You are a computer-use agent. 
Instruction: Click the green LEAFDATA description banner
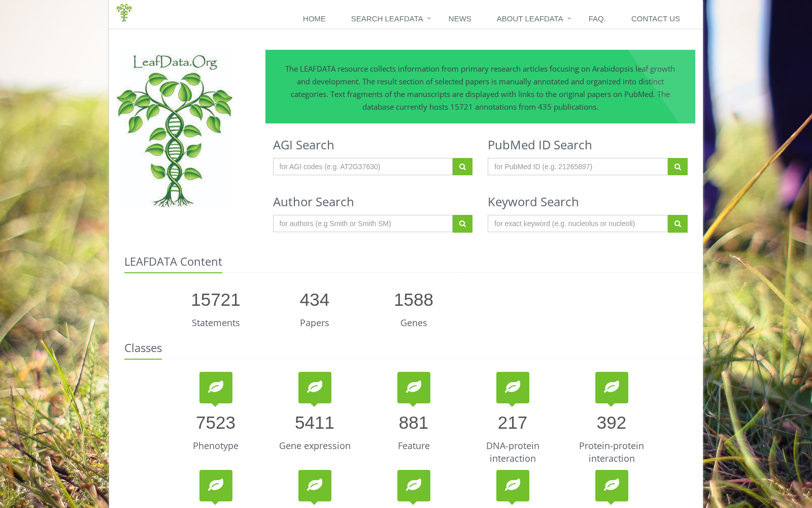480,86
